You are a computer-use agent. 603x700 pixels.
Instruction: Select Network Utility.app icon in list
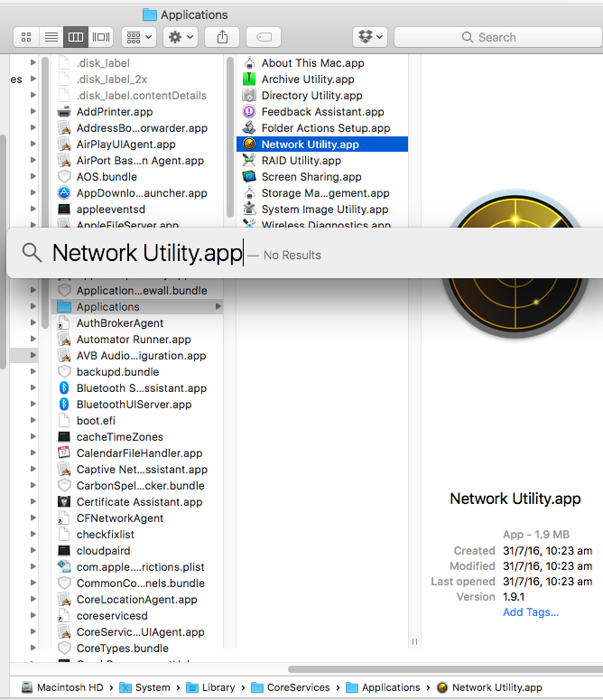(x=249, y=145)
